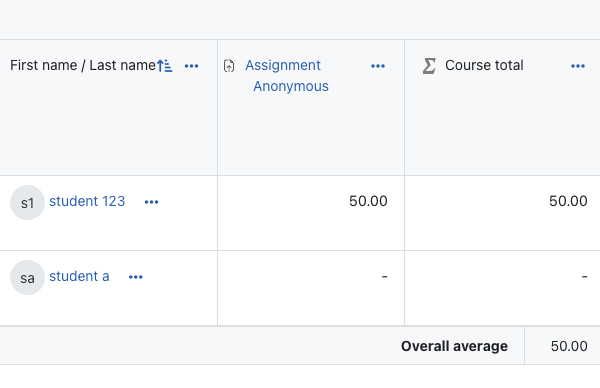Select student 123's Assignment grade cell 50.00
This screenshot has height=388, width=600.
click(x=311, y=213)
